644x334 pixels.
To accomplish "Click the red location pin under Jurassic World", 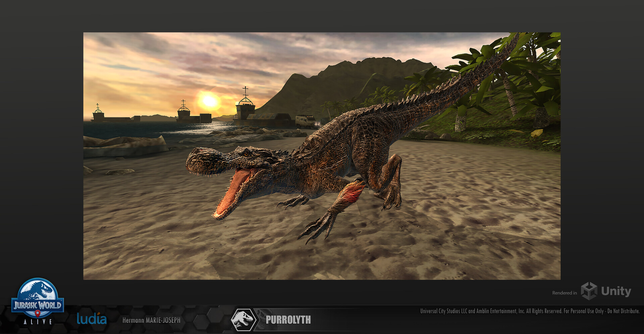I will 38,313.
